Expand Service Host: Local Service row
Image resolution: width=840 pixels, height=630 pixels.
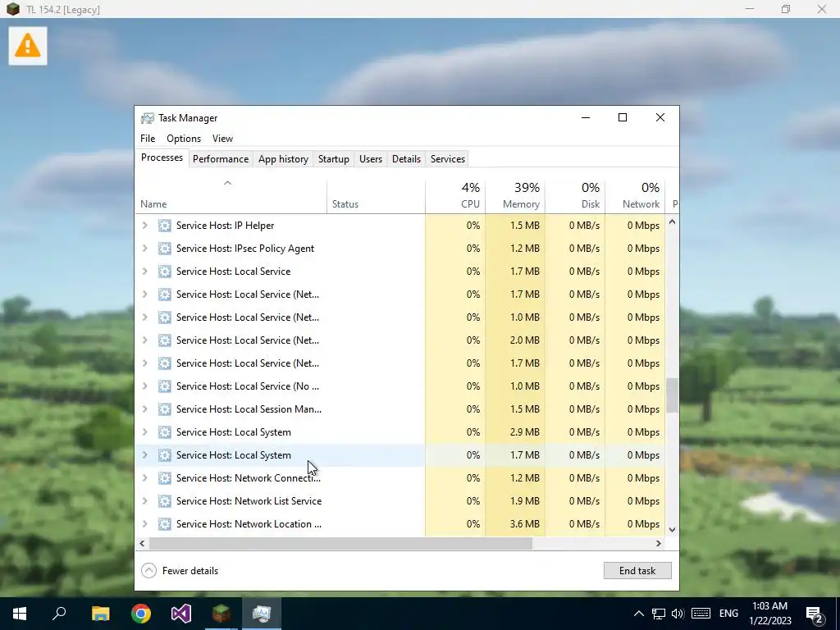[x=144, y=272]
